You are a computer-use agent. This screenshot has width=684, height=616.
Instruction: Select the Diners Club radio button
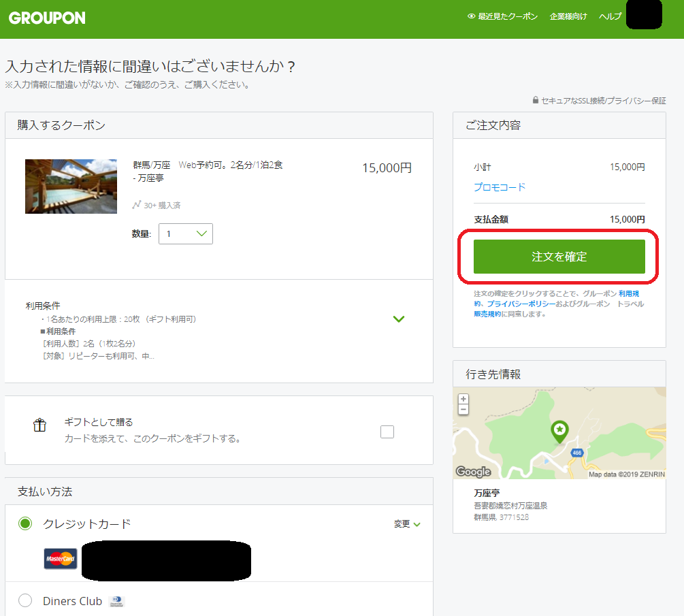click(25, 600)
